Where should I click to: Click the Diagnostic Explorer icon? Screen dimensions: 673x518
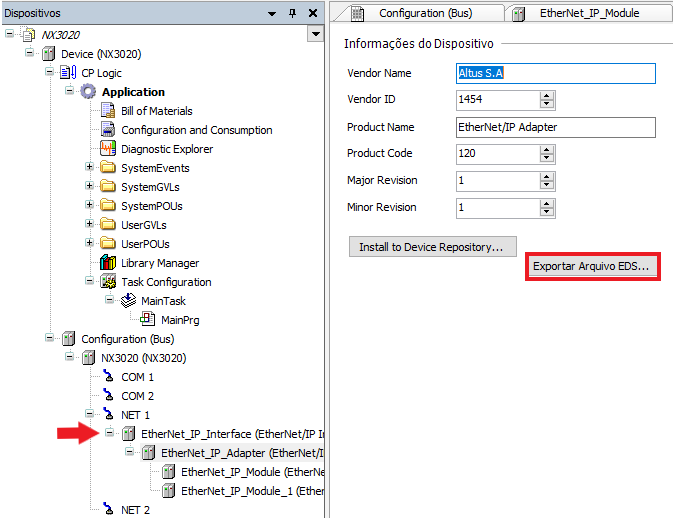point(109,149)
